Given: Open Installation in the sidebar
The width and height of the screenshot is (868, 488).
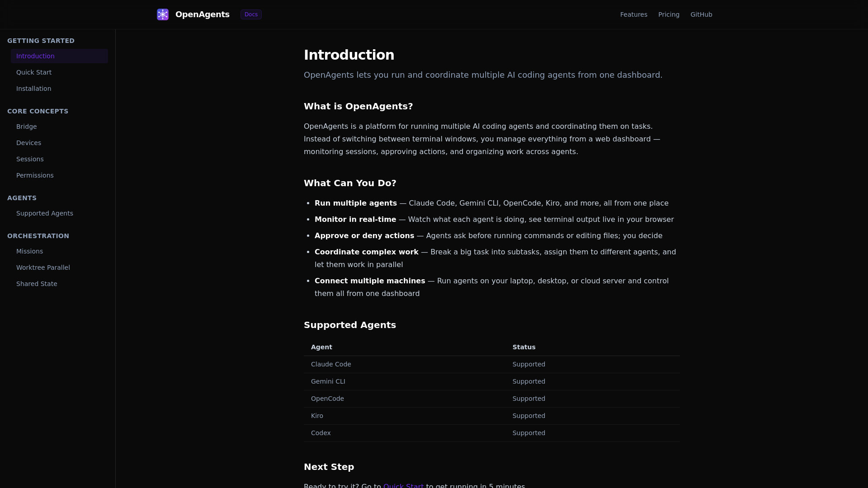Looking at the screenshot, I should tap(59, 89).
